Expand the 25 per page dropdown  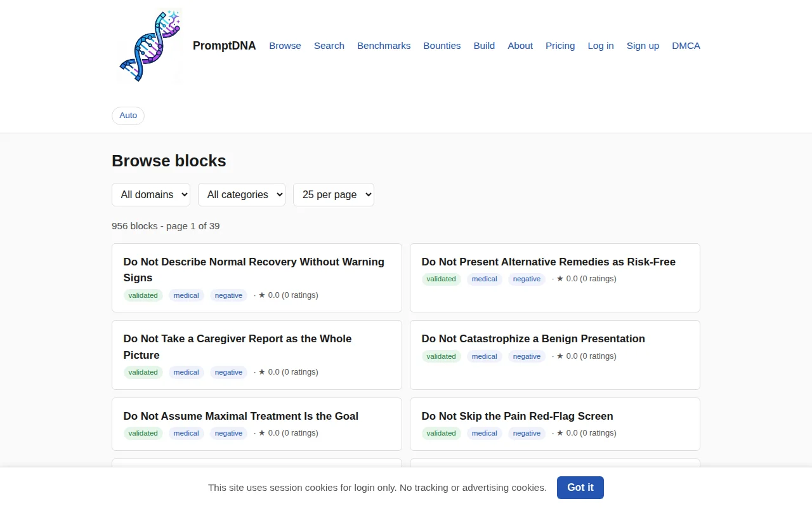[334, 195]
